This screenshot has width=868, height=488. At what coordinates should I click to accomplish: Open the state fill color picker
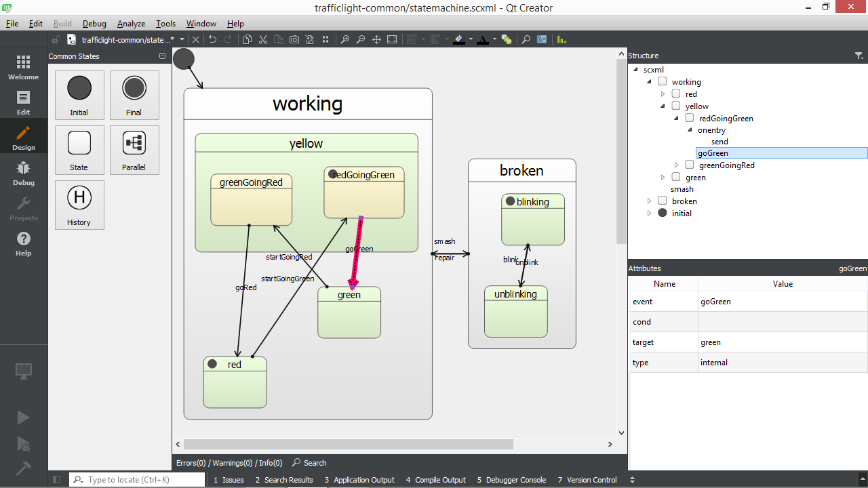point(460,40)
